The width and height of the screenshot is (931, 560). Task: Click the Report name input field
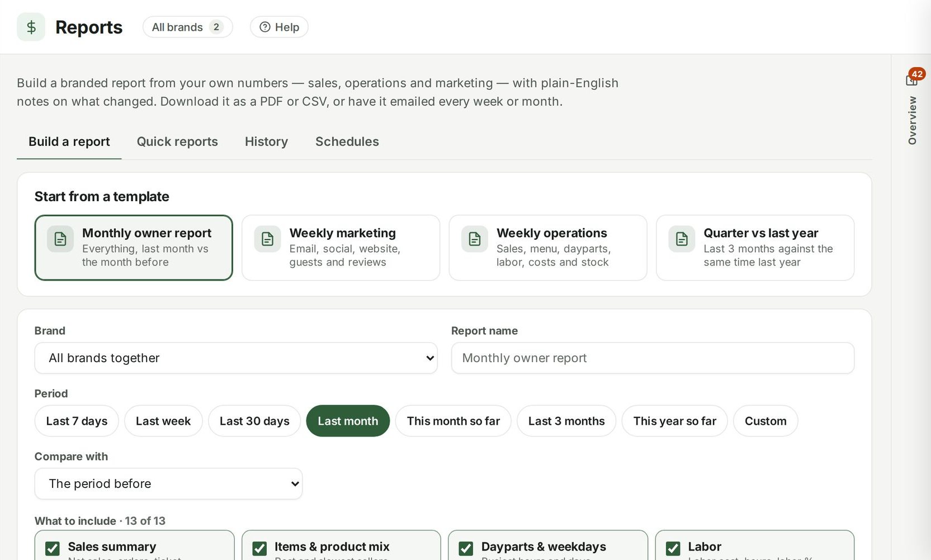(x=653, y=358)
